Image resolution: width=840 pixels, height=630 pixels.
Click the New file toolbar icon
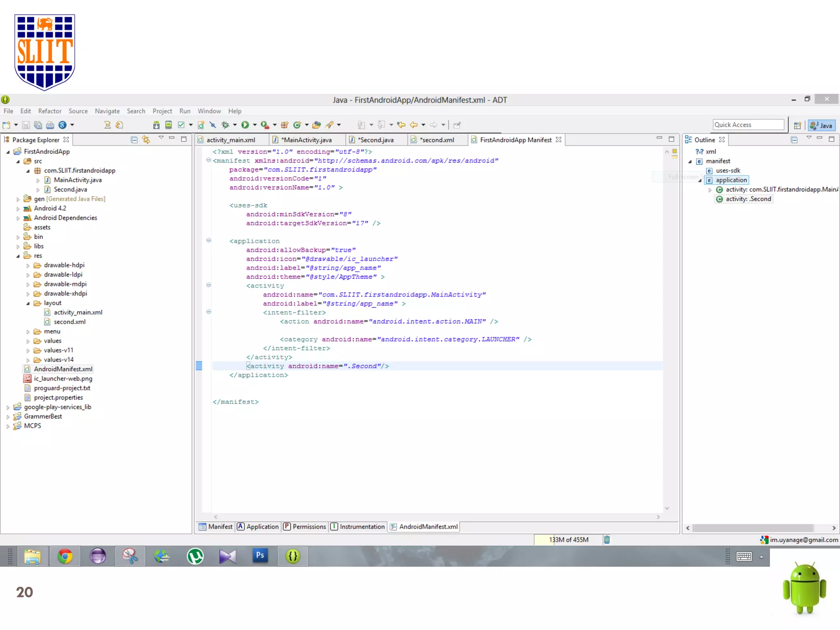(7, 125)
